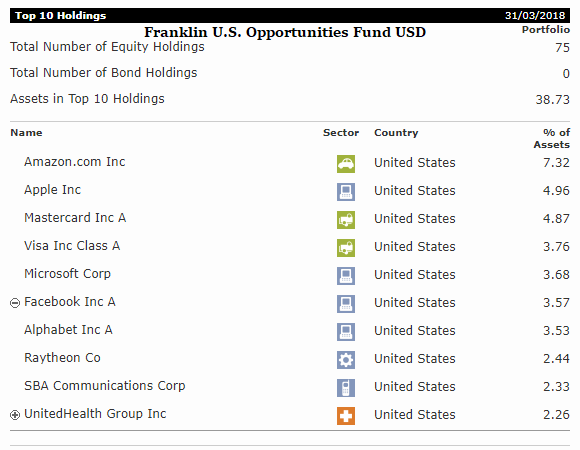Open the Mastercard Inc A holding name
The image size is (580, 450).
(x=75, y=218)
